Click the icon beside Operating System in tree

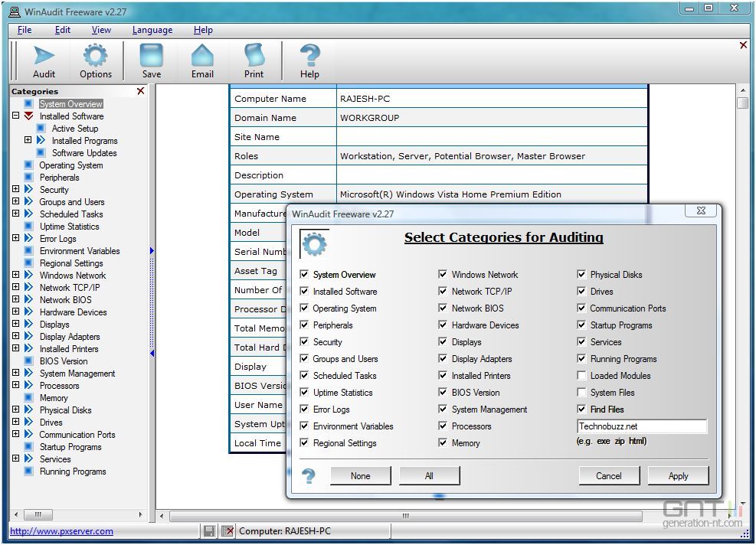coord(28,165)
